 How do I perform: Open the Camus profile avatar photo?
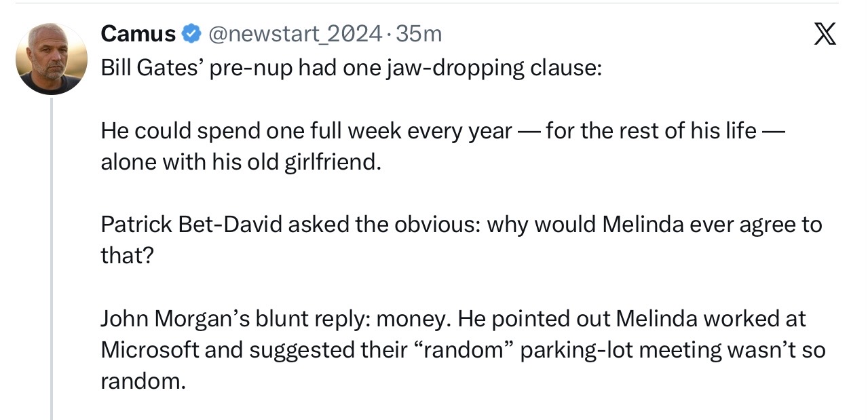click(x=52, y=58)
